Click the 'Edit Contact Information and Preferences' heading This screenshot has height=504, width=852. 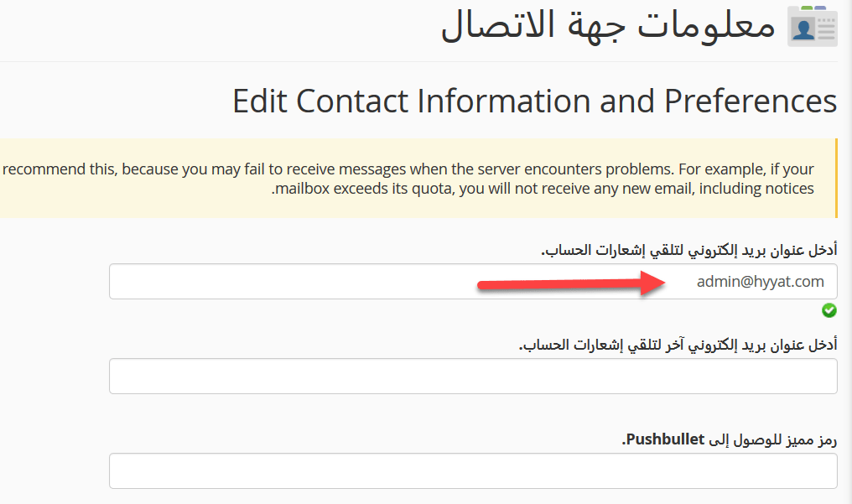pos(535,101)
